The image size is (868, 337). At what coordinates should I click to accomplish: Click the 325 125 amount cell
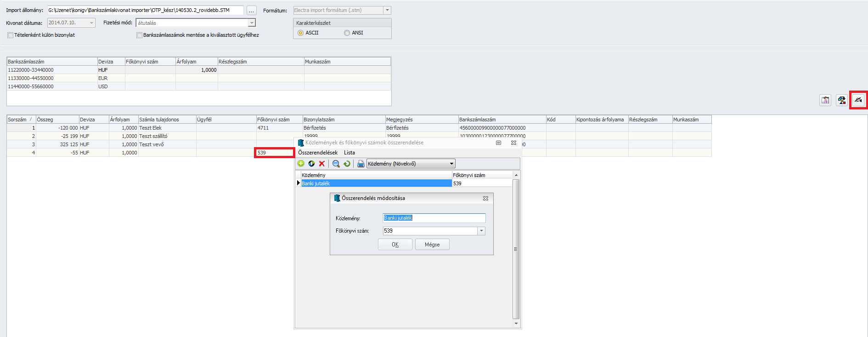coord(57,144)
